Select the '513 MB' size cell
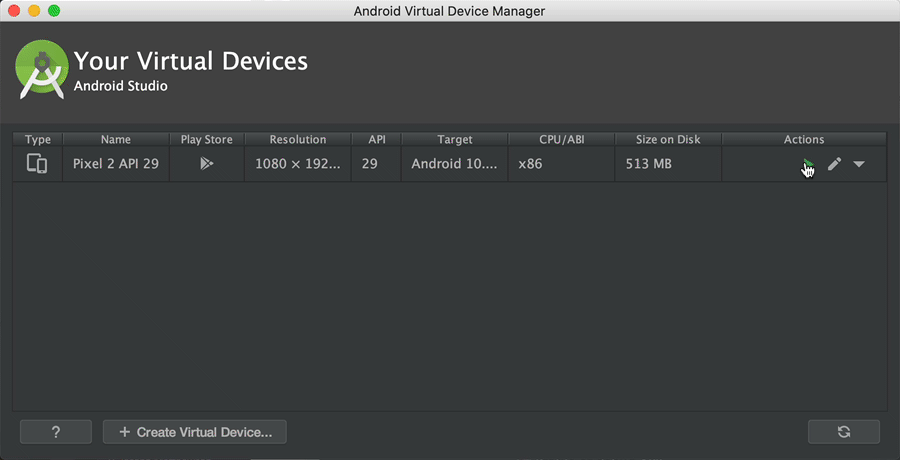The width and height of the screenshot is (900, 460). (x=668, y=164)
